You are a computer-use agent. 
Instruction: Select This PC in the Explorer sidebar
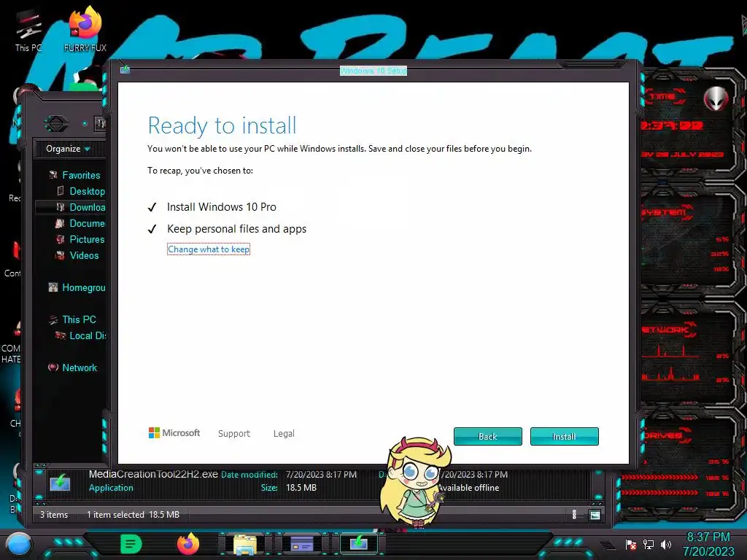(79, 319)
